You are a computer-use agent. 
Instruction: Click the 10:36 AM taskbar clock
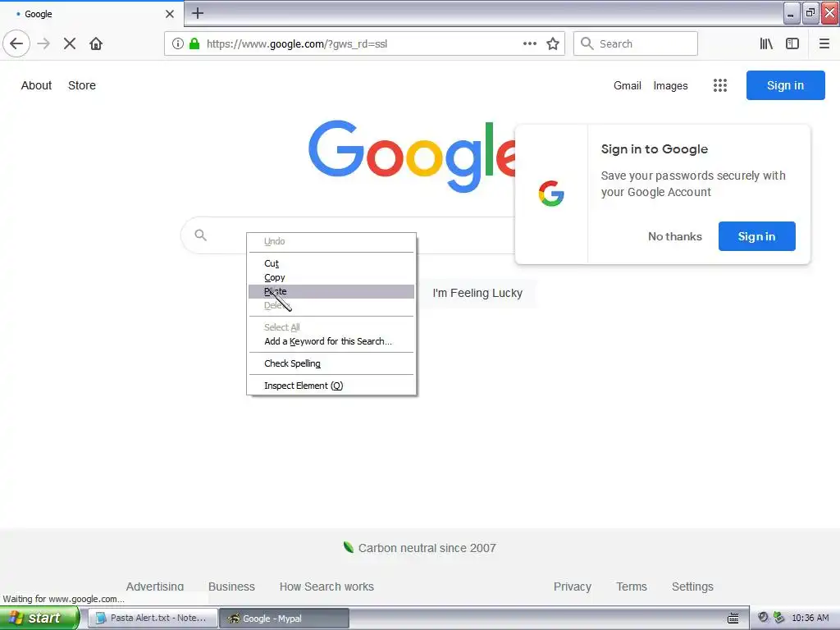pyautogui.click(x=810, y=618)
